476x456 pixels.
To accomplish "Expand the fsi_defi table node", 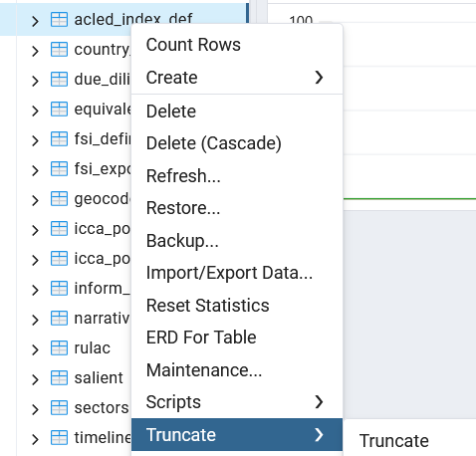I will click(x=35, y=140).
